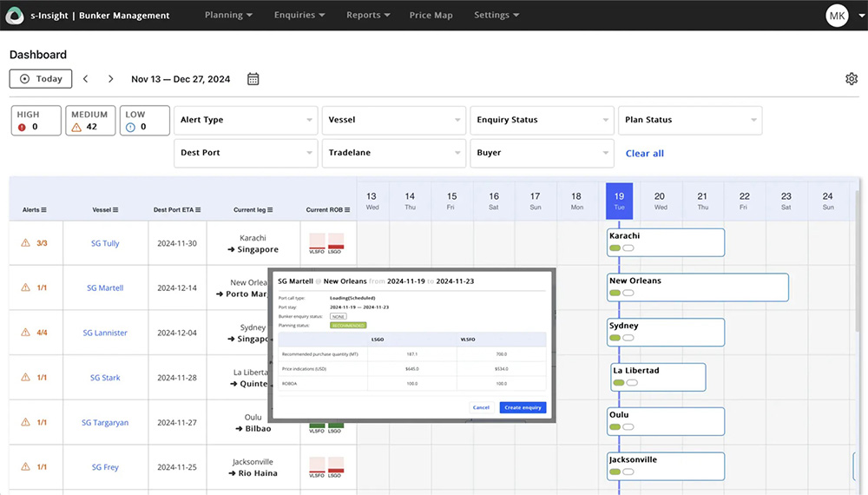Click Create enquiry button in popup

click(523, 407)
